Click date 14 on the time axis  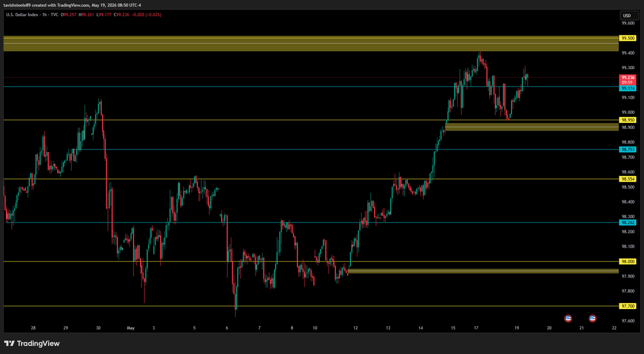421,327
